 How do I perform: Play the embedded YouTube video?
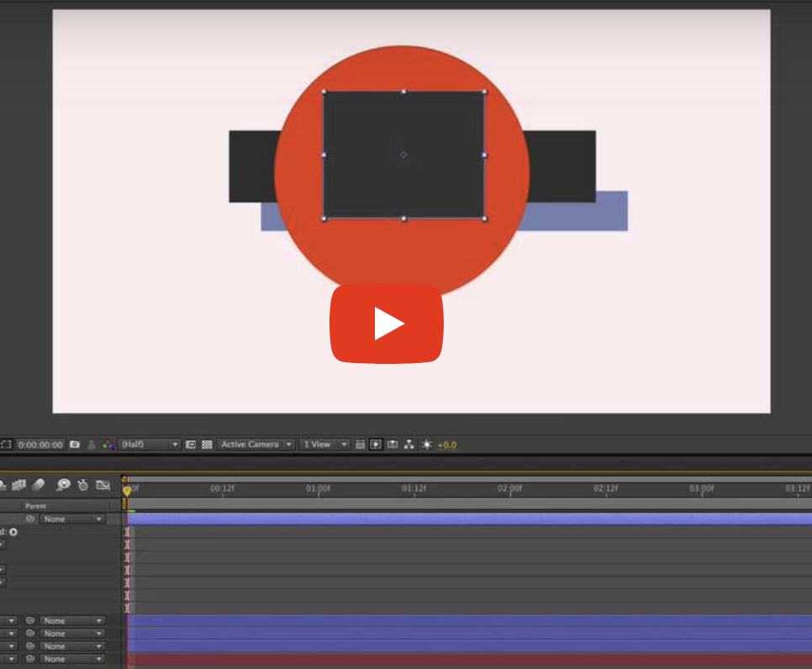click(387, 323)
